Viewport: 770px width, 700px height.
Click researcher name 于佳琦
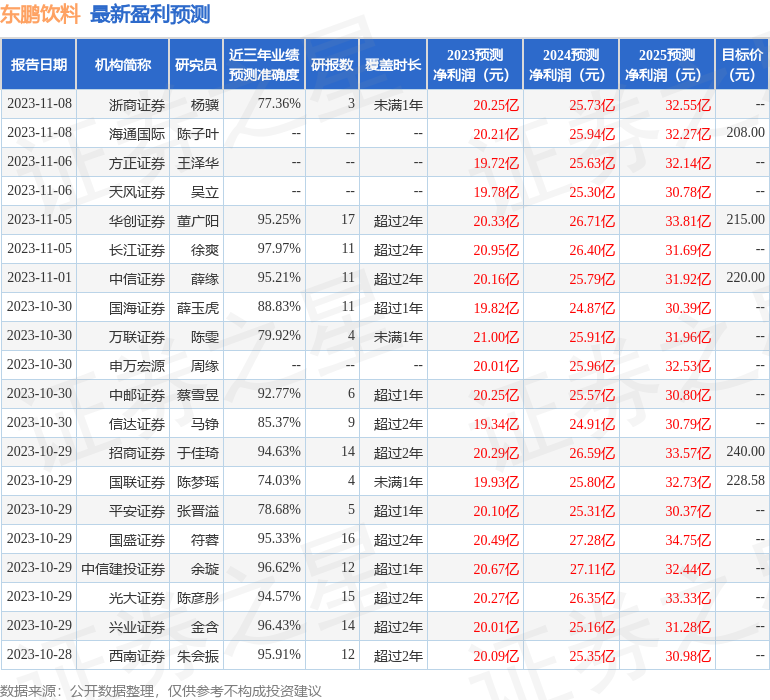pyautogui.click(x=198, y=453)
